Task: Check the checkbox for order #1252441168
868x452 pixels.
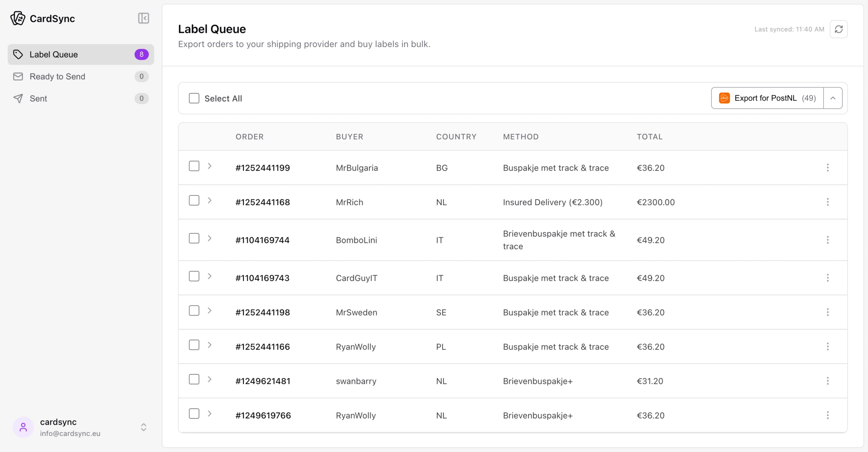Action: coord(194,200)
